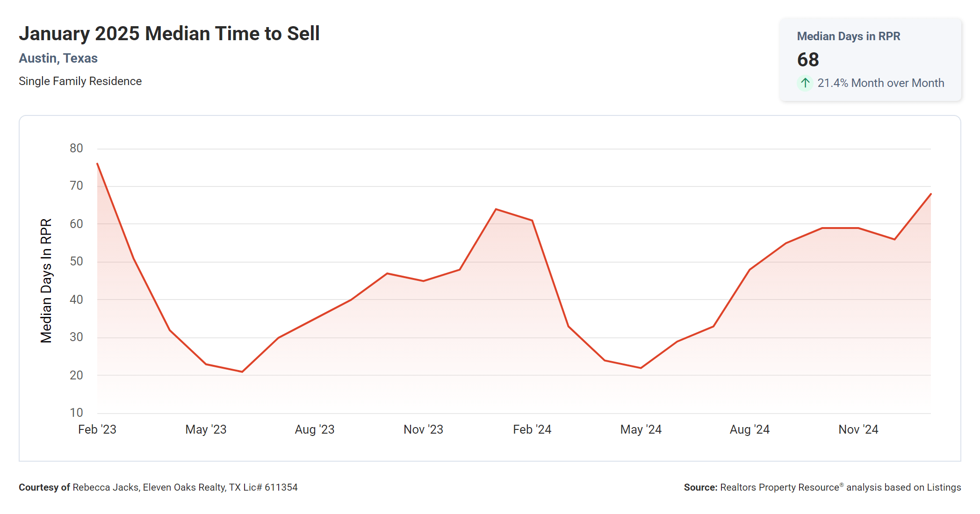
Task: Click the 21.4% Month over Month text
Action: 880,83
